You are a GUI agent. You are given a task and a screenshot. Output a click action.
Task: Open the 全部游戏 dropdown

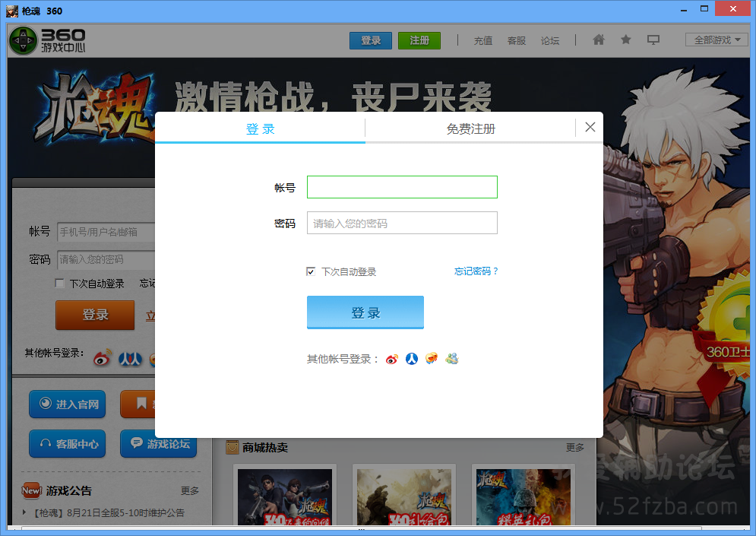point(716,40)
